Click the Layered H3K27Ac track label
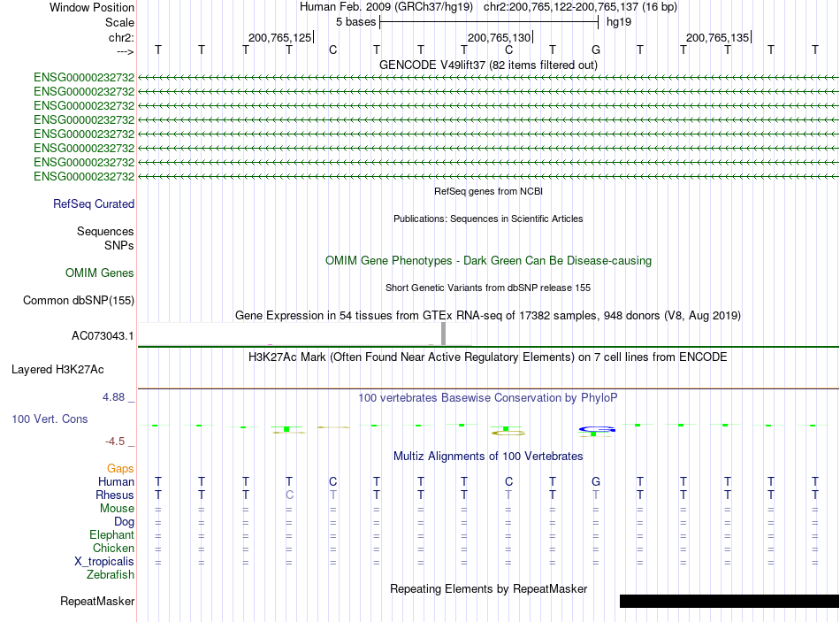The width and height of the screenshot is (840, 622). point(57,370)
